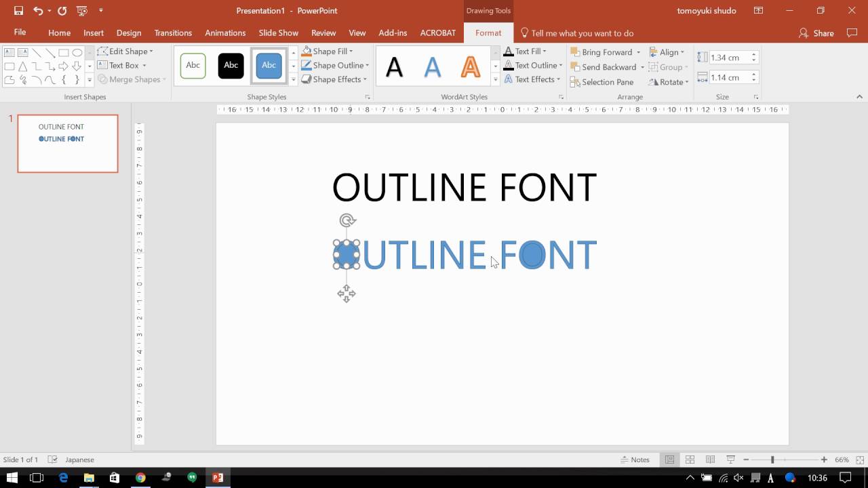
Task: Open the Text Fill dropdown
Action: point(526,52)
